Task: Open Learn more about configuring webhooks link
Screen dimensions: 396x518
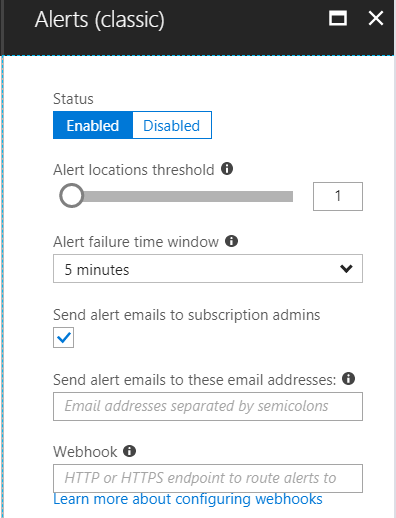Action: click(x=188, y=499)
